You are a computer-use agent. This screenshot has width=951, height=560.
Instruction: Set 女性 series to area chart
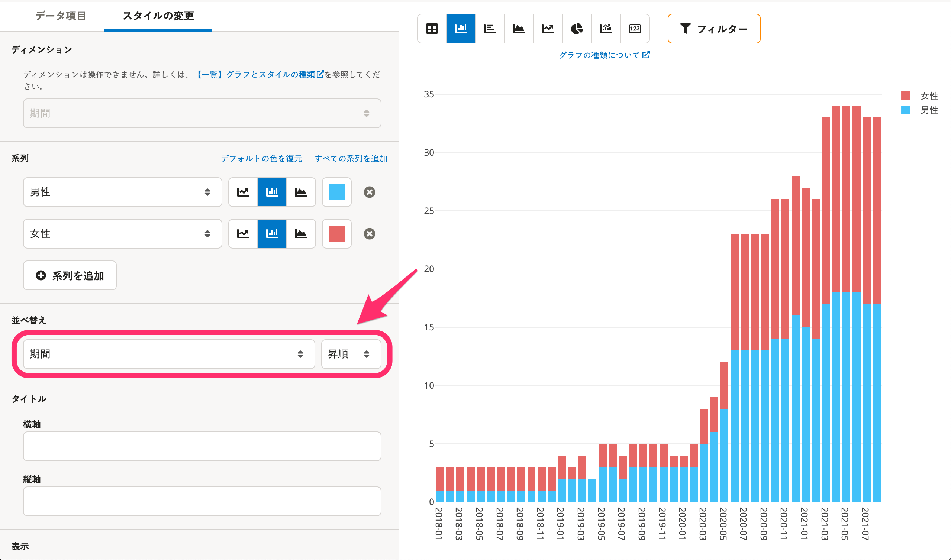click(x=301, y=234)
